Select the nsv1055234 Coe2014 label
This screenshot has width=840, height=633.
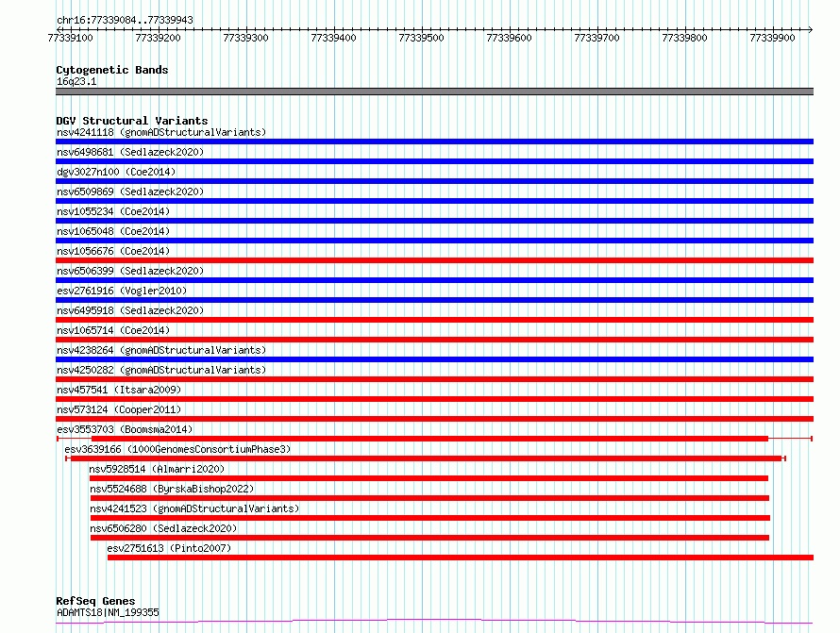(x=113, y=211)
